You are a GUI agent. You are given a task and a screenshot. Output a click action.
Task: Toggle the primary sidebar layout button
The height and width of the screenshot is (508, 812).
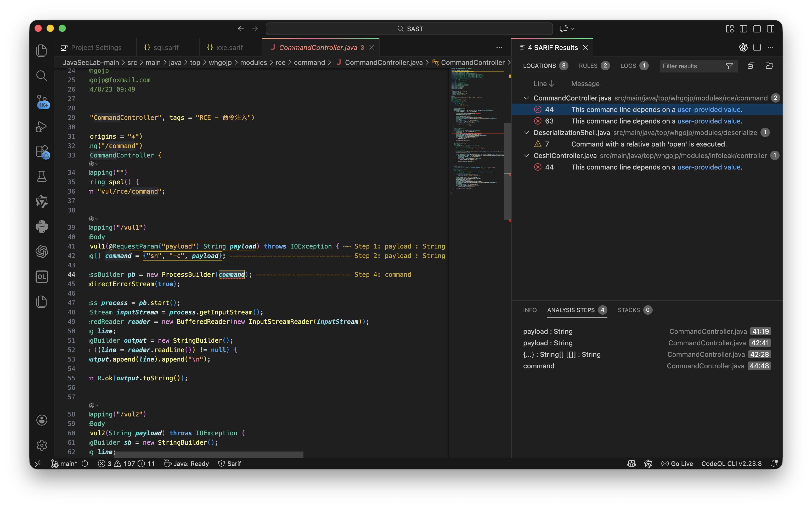[x=743, y=29]
